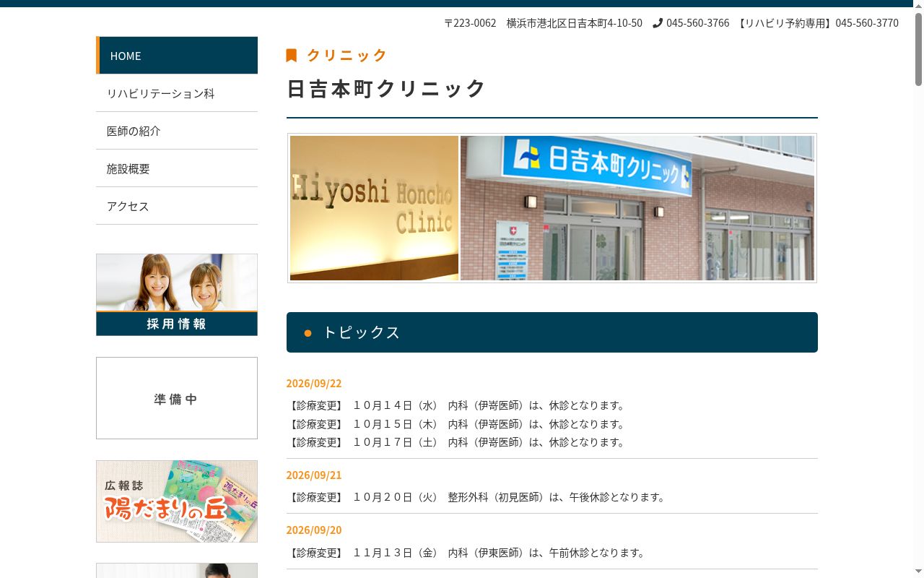Click the 採用情報 recruitment banner
This screenshot has width=924, height=578.
coord(177,295)
